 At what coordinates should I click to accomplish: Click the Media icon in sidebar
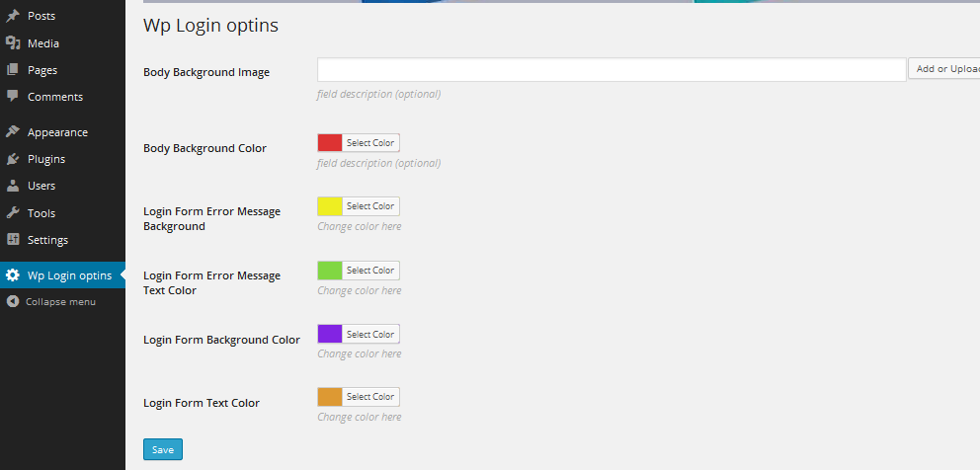pyautogui.click(x=13, y=43)
